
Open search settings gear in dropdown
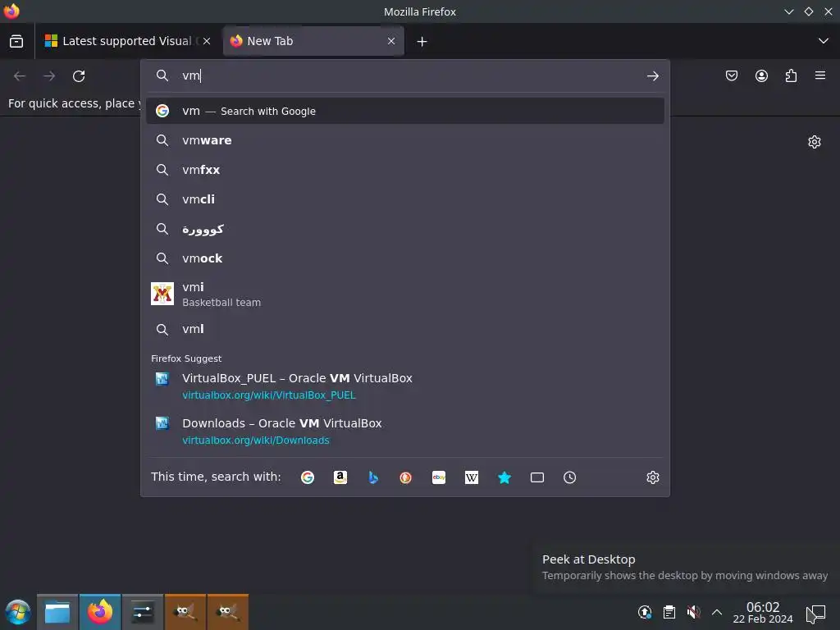click(x=652, y=477)
